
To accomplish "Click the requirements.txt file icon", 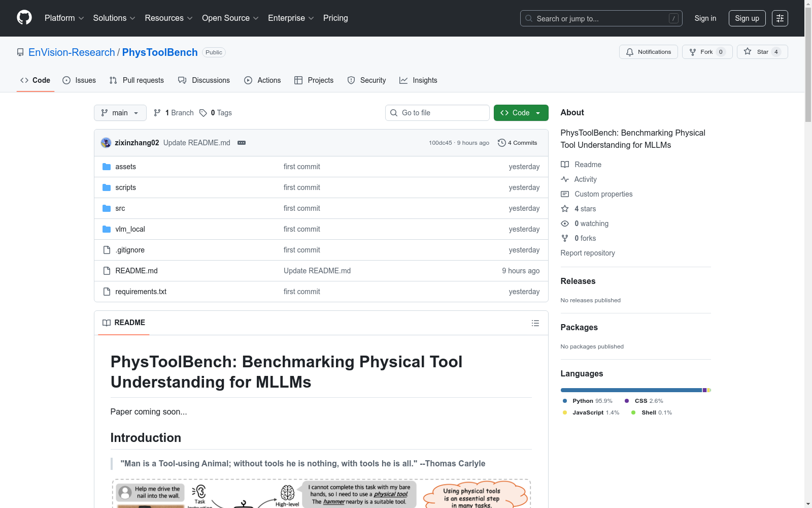I will (x=107, y=292).
